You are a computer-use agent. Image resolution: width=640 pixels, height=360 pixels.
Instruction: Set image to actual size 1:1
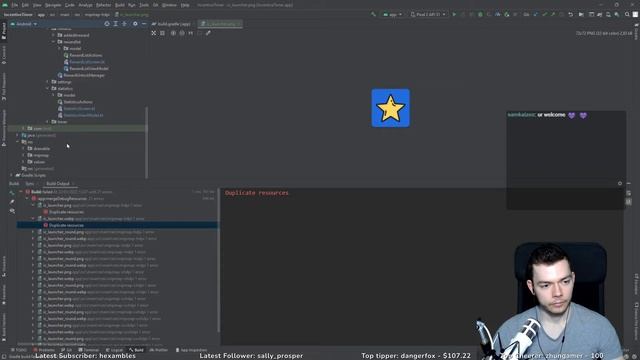click(191, 33)
